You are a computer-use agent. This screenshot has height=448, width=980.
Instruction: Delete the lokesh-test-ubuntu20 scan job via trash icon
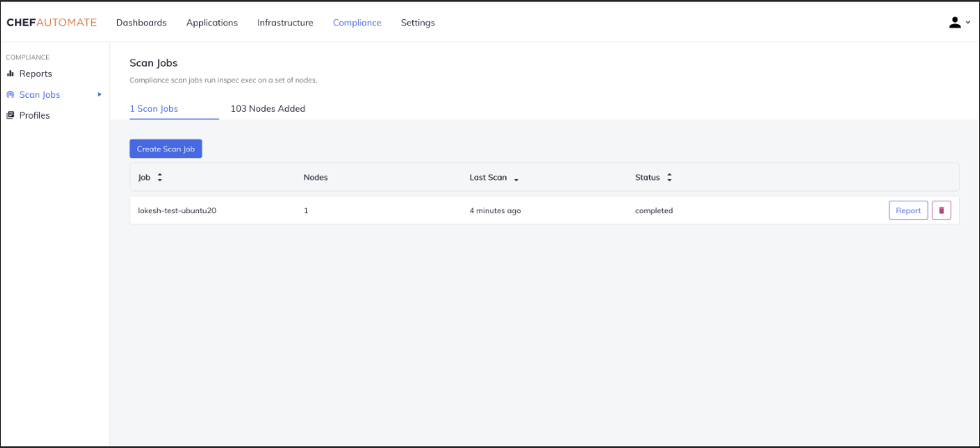coord(942,211)
